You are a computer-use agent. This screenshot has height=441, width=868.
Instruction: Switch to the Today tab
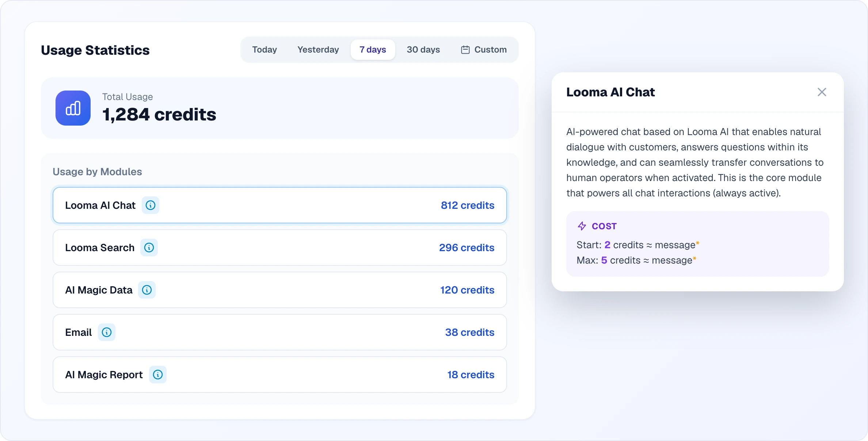pos(264,50)
